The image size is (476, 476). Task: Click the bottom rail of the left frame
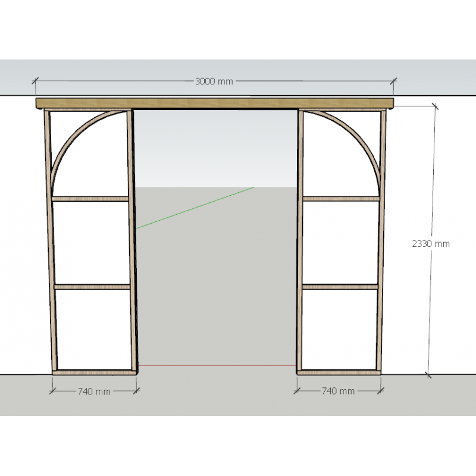tap(93, 373)
